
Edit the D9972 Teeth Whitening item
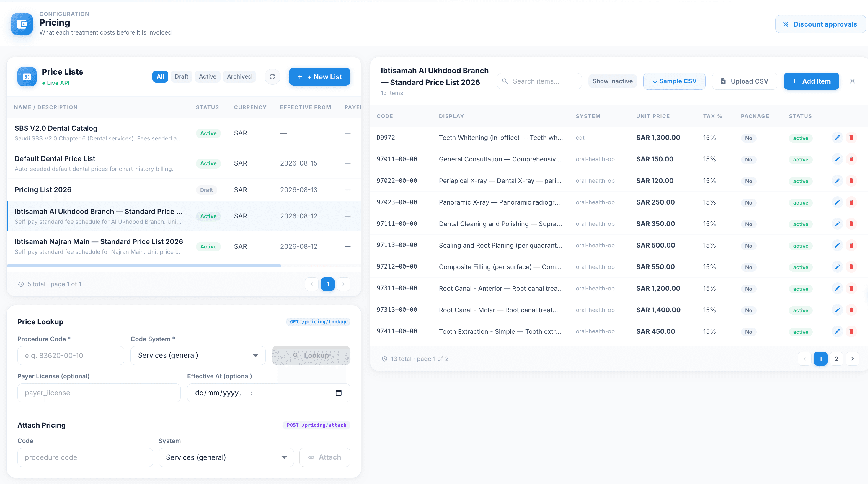pos(837,138)
